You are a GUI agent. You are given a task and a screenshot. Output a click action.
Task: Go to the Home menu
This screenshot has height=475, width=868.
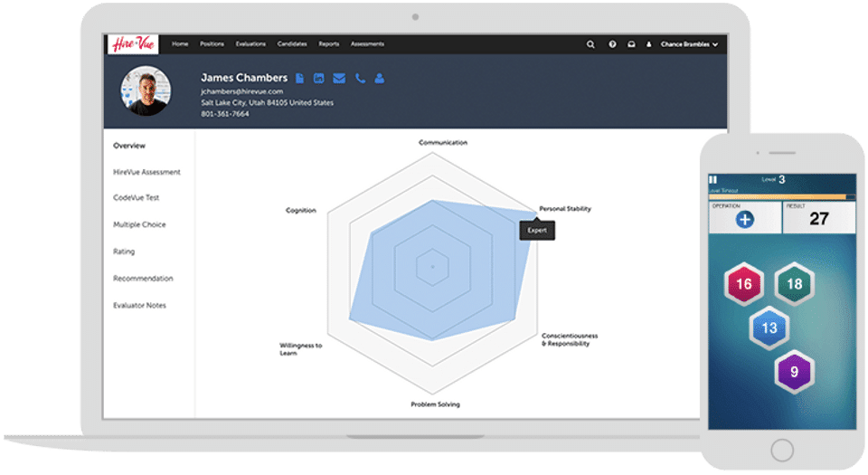tap(180, 43)
